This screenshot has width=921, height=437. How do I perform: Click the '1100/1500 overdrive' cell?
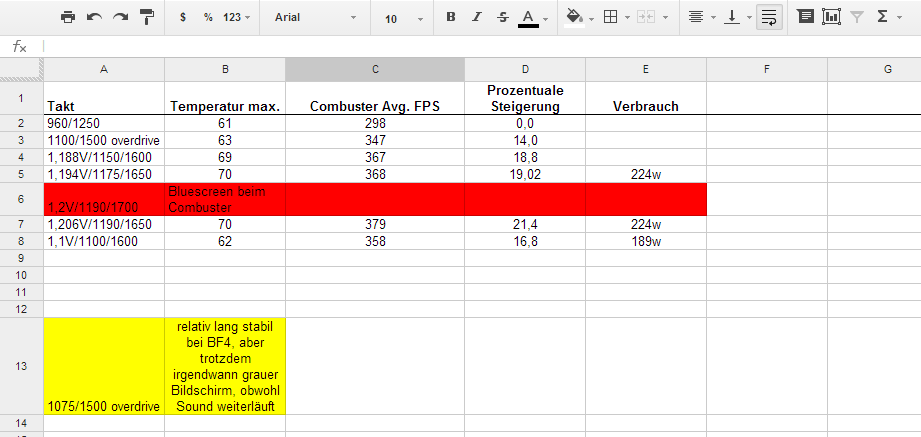click(x=104, y=140)
